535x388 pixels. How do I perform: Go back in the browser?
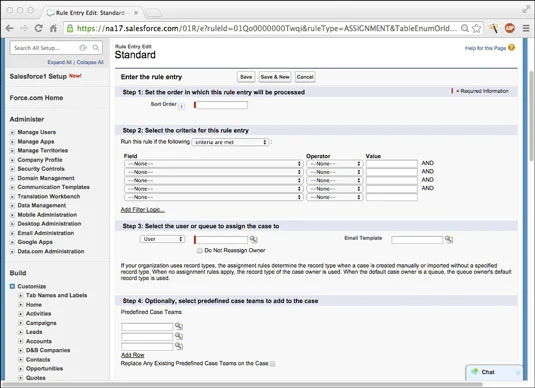(x=10, y=28)
